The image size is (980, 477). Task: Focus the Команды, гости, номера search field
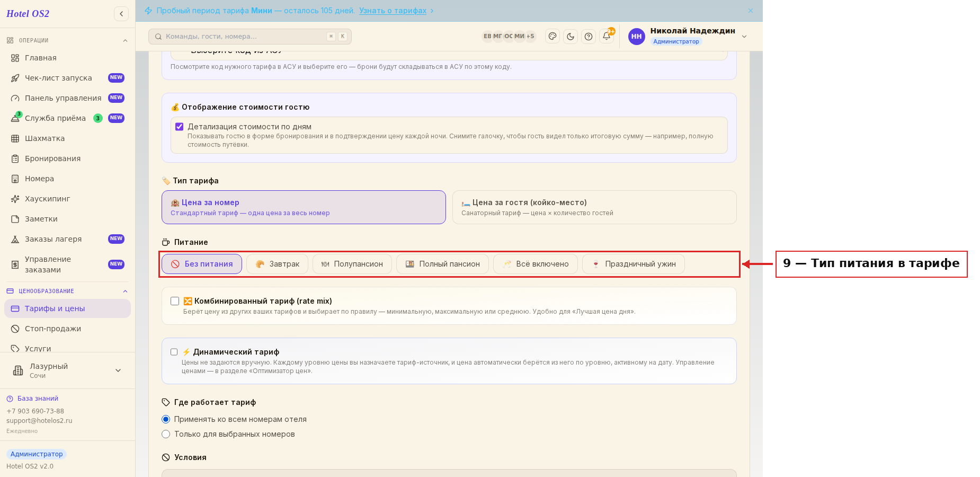coord(250,37)
